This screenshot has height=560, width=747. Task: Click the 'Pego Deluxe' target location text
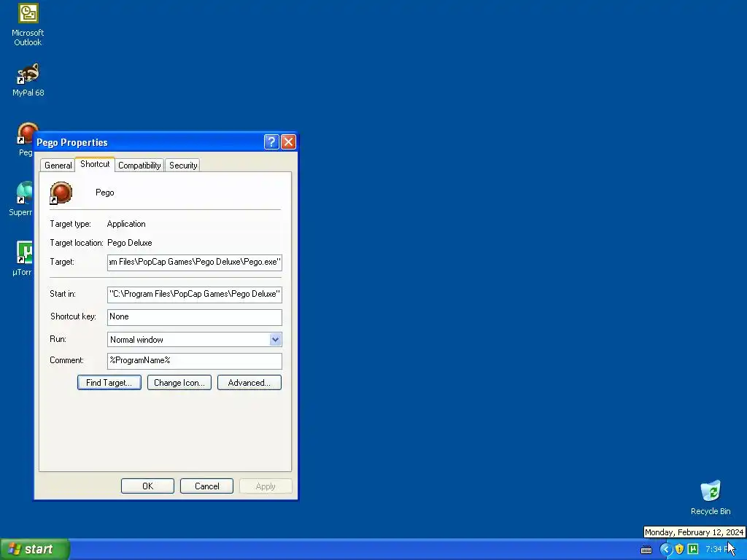130,243
